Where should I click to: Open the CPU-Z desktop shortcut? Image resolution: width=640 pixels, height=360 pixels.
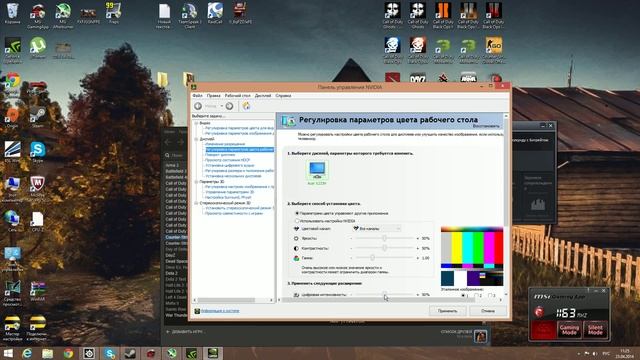(x=38, y=222)
